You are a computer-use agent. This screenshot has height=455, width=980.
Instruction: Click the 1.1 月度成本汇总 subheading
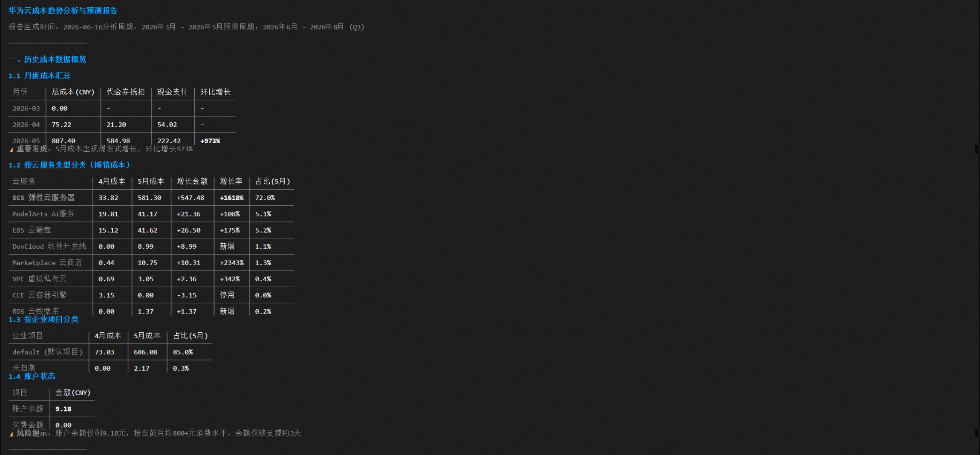pos(40,75)
